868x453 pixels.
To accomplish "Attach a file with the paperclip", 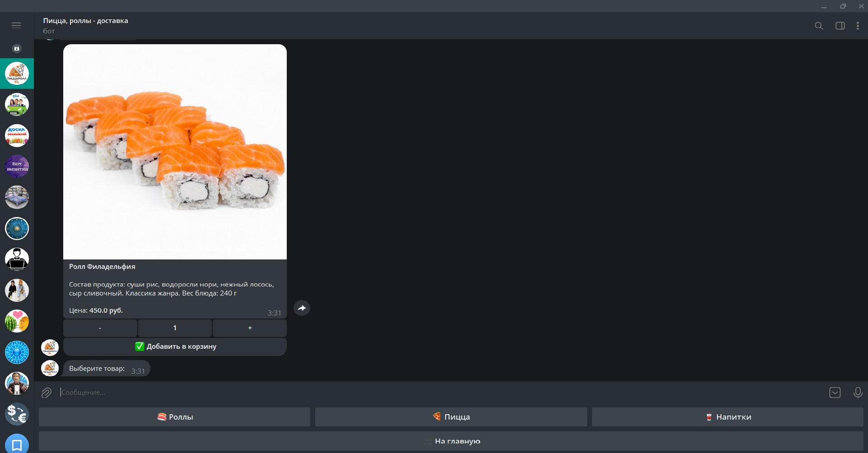I will (x=47, y=393).
